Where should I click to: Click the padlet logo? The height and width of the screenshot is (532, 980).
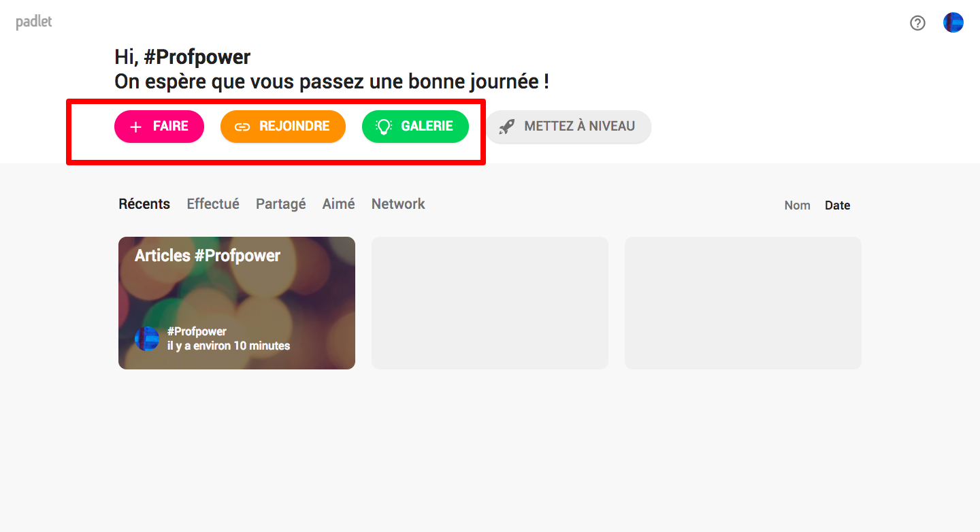coord(34,22)
